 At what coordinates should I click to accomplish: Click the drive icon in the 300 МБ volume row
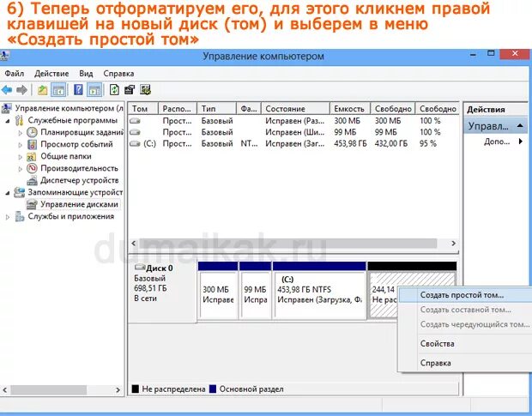(x=135, y=121)
